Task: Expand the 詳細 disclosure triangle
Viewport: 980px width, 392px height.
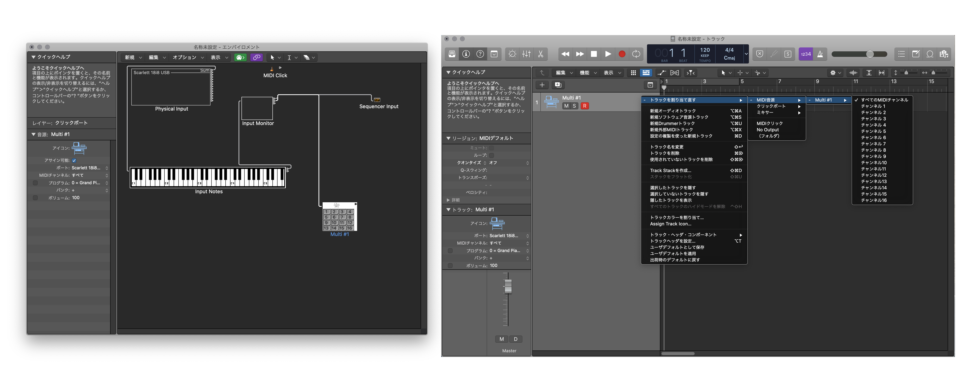Action: tap(448, 200)
